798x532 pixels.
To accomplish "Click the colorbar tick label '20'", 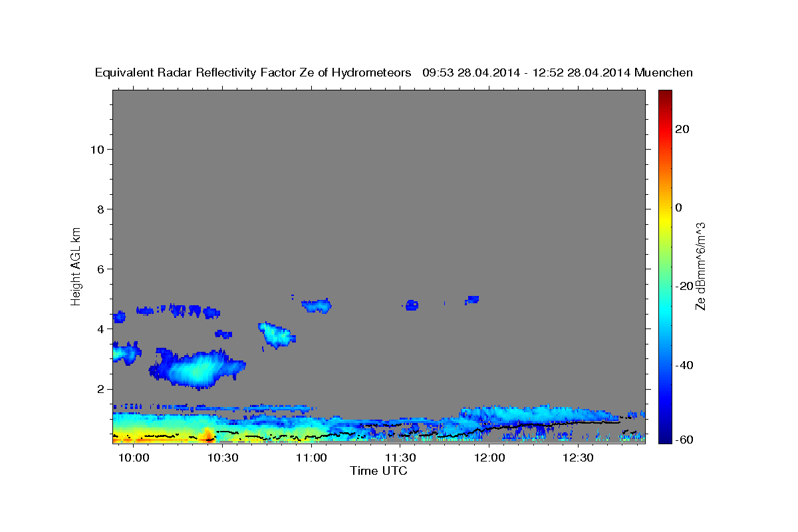I will click(x=682, y=129).
